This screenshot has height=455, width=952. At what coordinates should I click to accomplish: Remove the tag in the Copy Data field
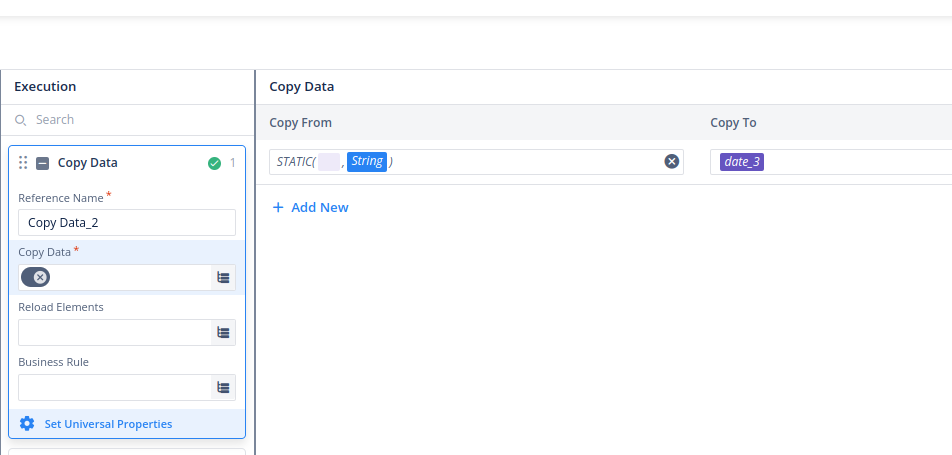tap(39, 277)
